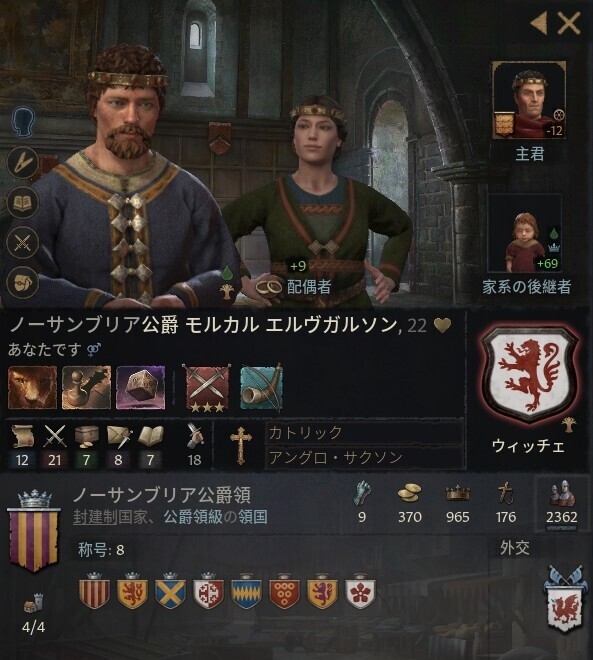The width and height of the screenshot is (593, 660).
Task: Select the chess piece trait icon
Action: [x=86, y=387]
